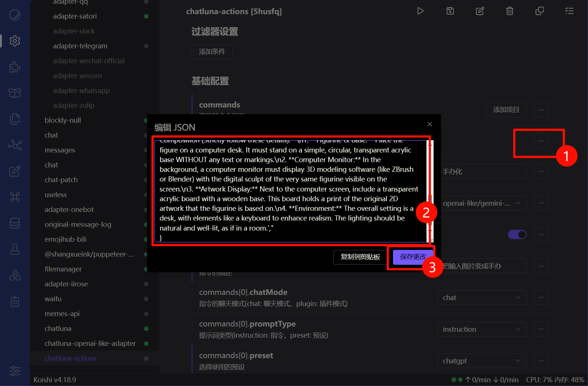This screenshot has height=386, width=588.
Task: Click the JSON editor scrollbar
Action: (430, 201)
